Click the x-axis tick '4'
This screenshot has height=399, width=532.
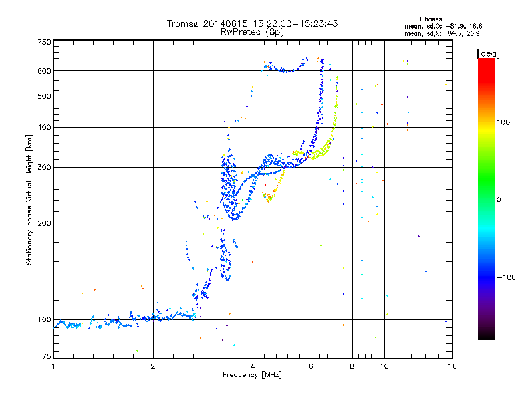[253, 366]
